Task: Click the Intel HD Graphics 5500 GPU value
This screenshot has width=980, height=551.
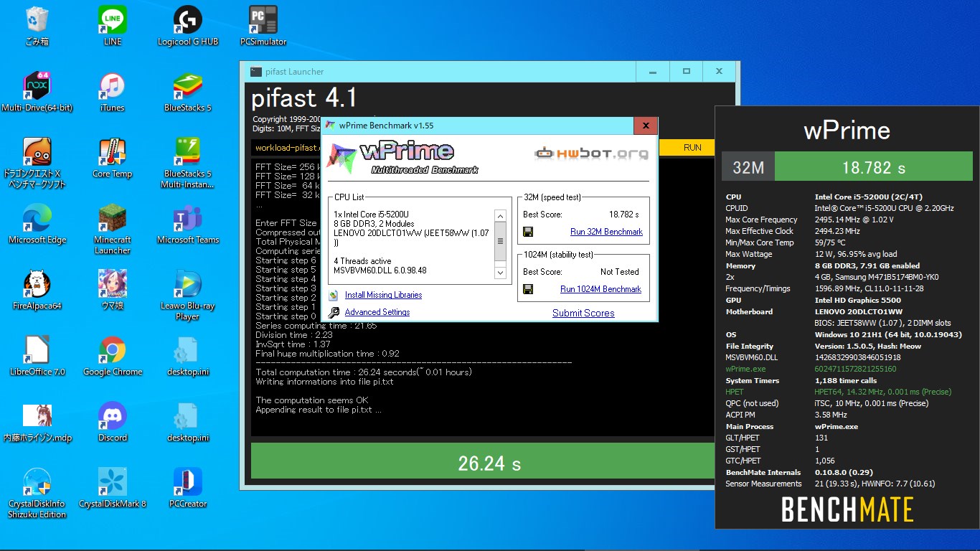Action: pyautogui.click(x=857, y=300)
